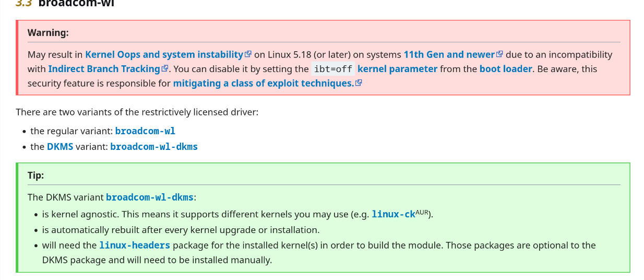Open the Indirect Branch Tracking link

coord(104,68)
